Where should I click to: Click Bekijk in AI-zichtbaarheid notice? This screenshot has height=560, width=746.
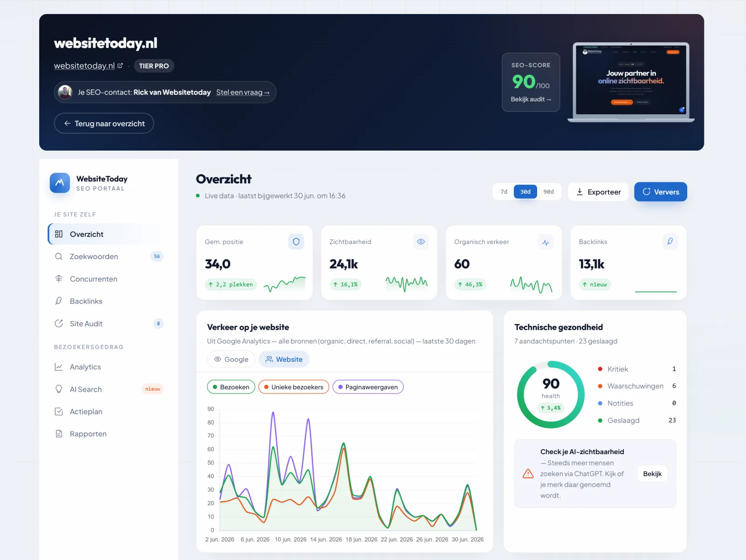(652, 474)
